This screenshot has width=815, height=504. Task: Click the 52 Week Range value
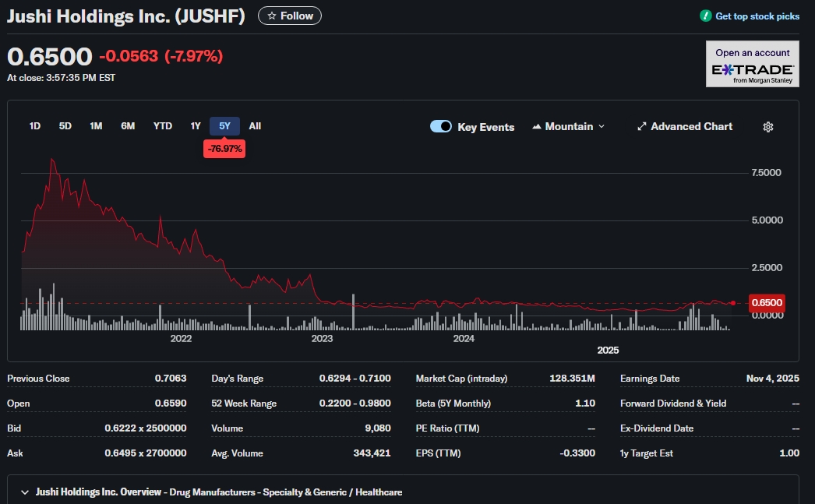point(355,404)
